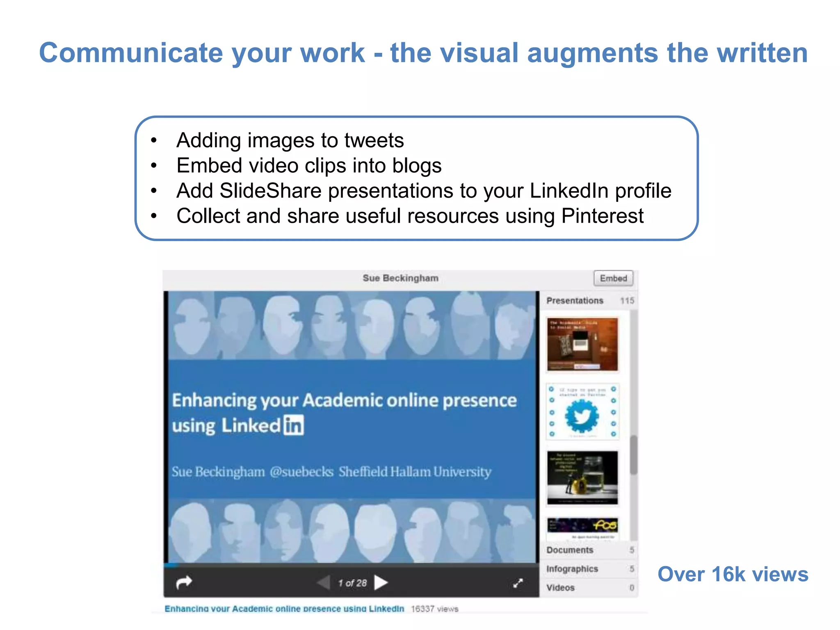Click the Pinterest resources bullet

pos(410,216)
